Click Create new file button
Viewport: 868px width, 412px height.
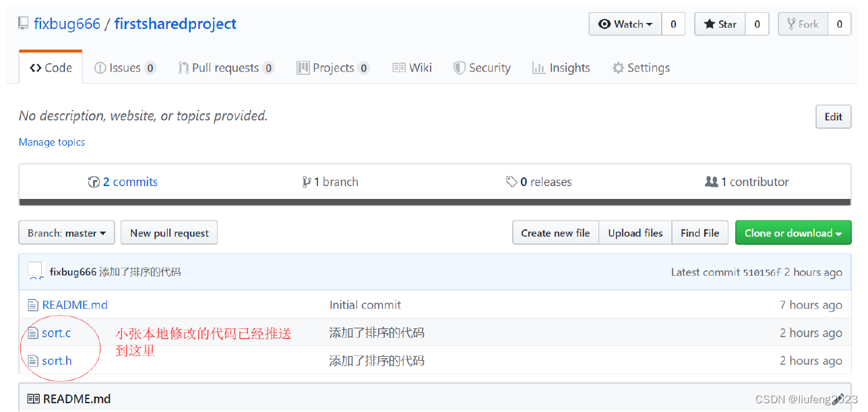point(555,233)
